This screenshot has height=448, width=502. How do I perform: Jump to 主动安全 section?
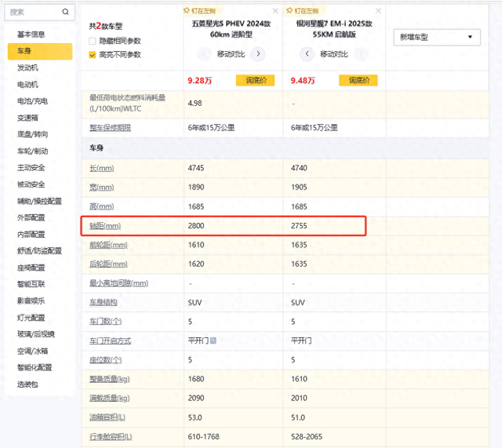(x=31, y=167)
